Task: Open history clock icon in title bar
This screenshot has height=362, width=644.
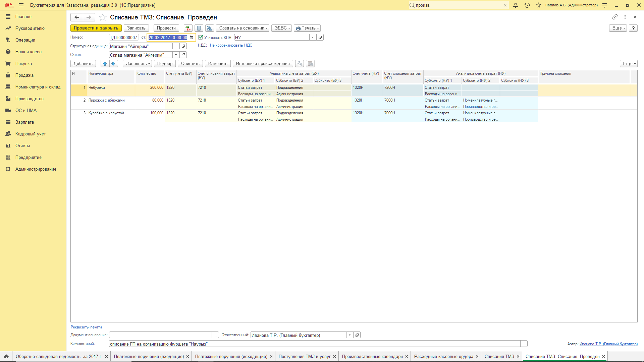Action: (x=527, y=5)
